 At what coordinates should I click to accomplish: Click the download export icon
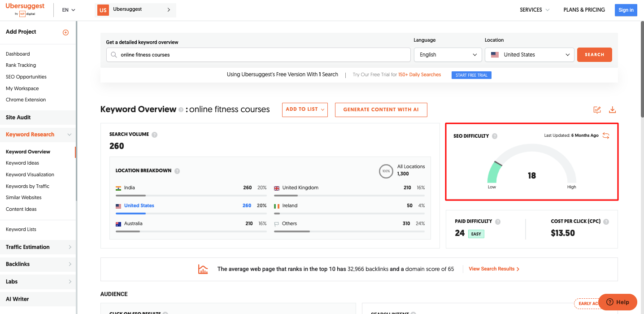612,110
